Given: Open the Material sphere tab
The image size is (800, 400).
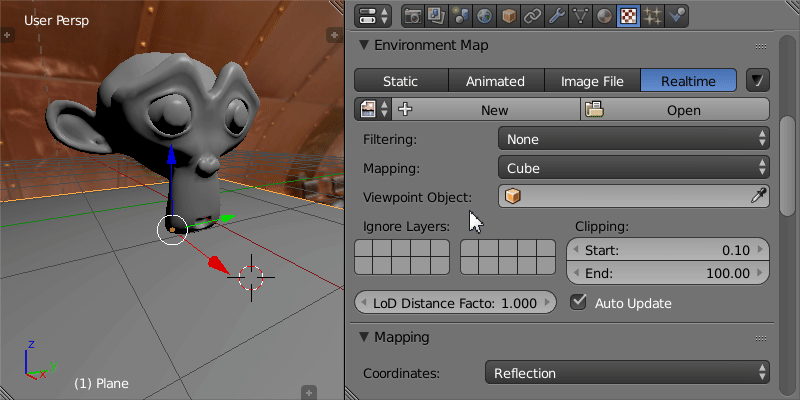Looking at the screenshot, I should [x=605, y=16].
